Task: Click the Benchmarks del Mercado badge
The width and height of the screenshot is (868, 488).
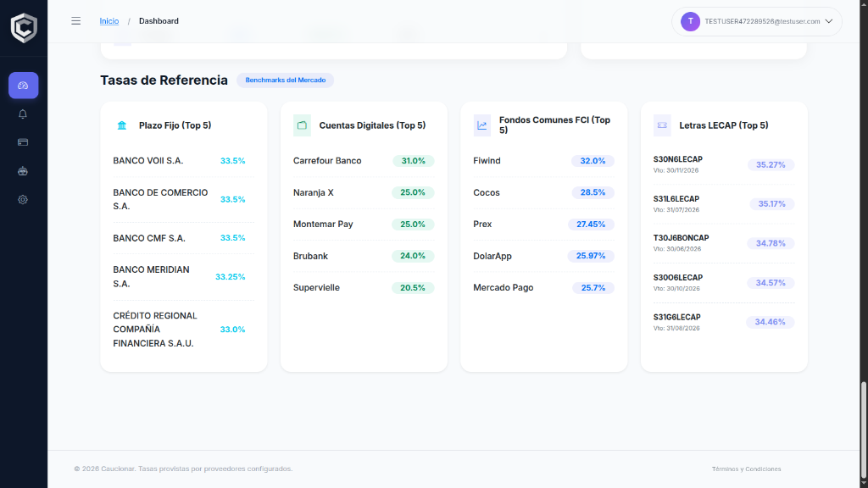Action: click(x=285, y=80)
